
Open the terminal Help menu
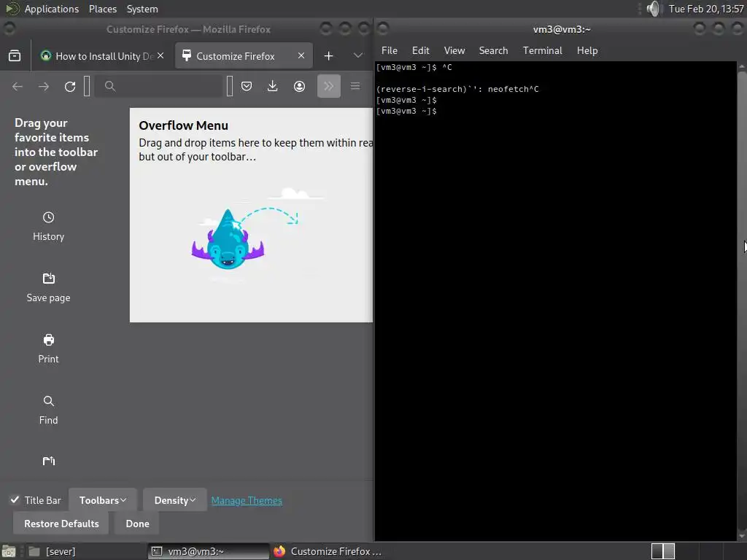587,50
